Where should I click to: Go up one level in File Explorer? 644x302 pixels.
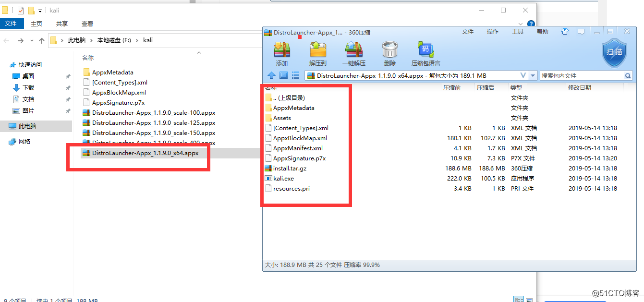click(x=42, y=41)
